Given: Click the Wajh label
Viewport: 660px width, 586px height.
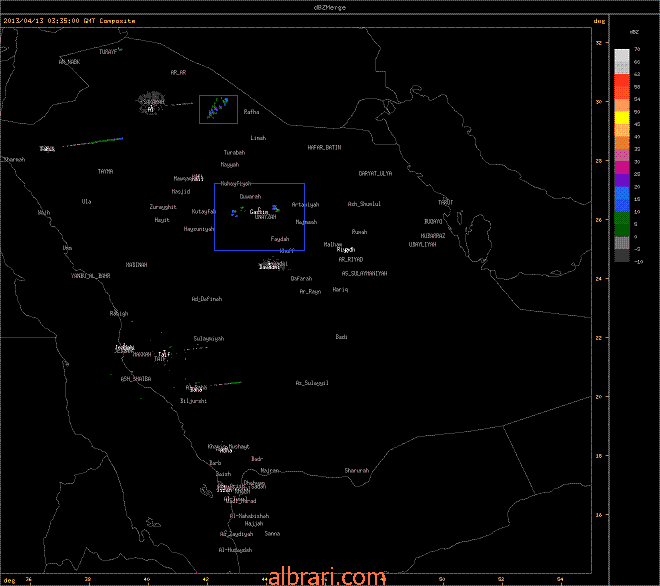Looking at the screenshot, I should (x=43, y=213).
